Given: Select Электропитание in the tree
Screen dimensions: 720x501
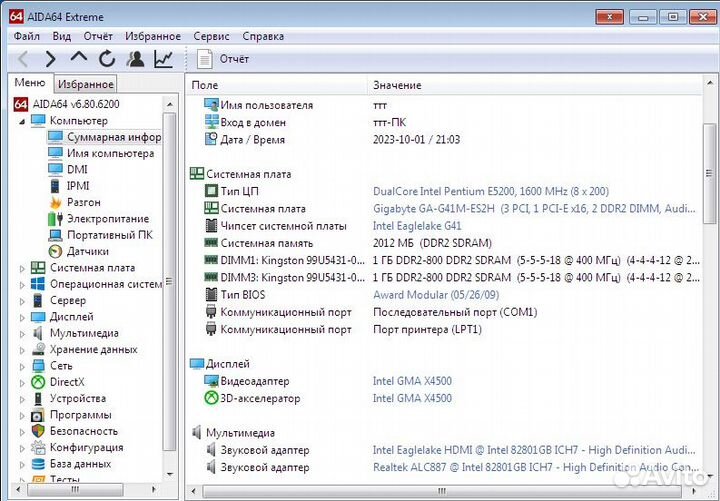Looking at the screenshot, I should (107, 219).
